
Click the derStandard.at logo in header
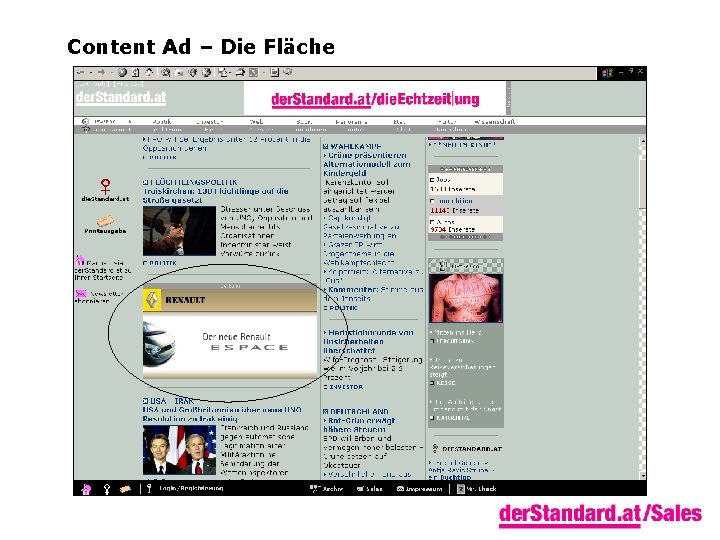pos(121,97)
